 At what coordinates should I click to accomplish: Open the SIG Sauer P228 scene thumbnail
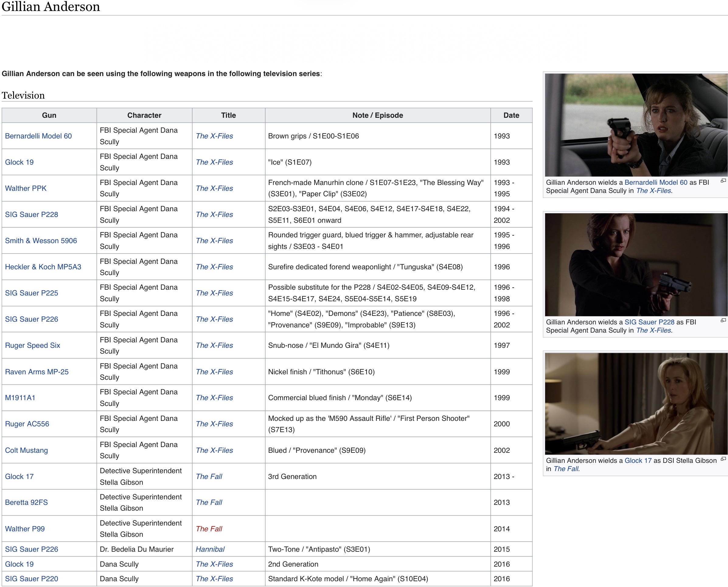pos(636,264)
